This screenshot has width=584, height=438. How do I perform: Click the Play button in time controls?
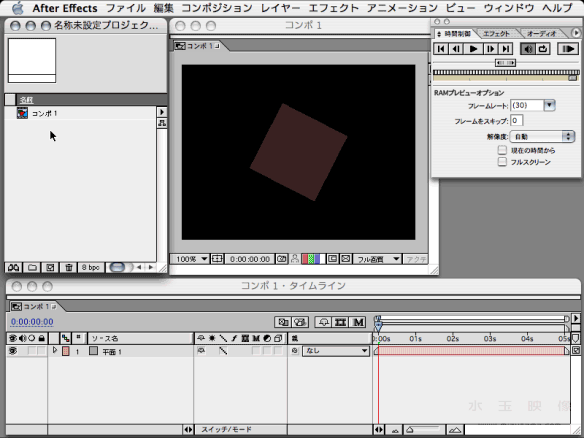point(473,49)
